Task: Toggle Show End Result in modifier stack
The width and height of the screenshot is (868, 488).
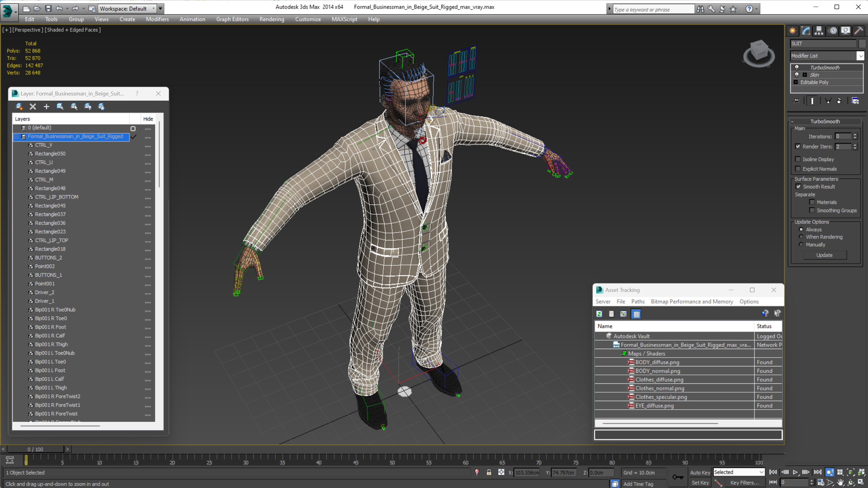Action: (x=812, y=101)
